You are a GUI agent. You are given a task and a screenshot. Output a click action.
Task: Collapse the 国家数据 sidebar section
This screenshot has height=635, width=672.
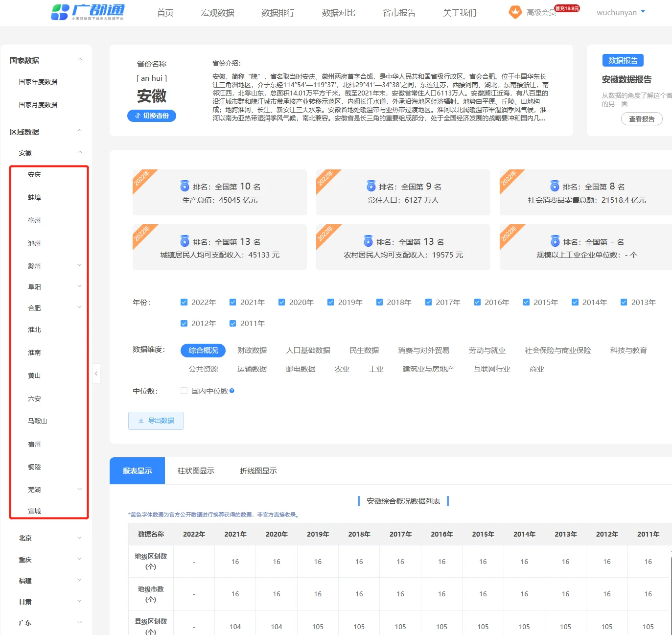pos(80,59)
